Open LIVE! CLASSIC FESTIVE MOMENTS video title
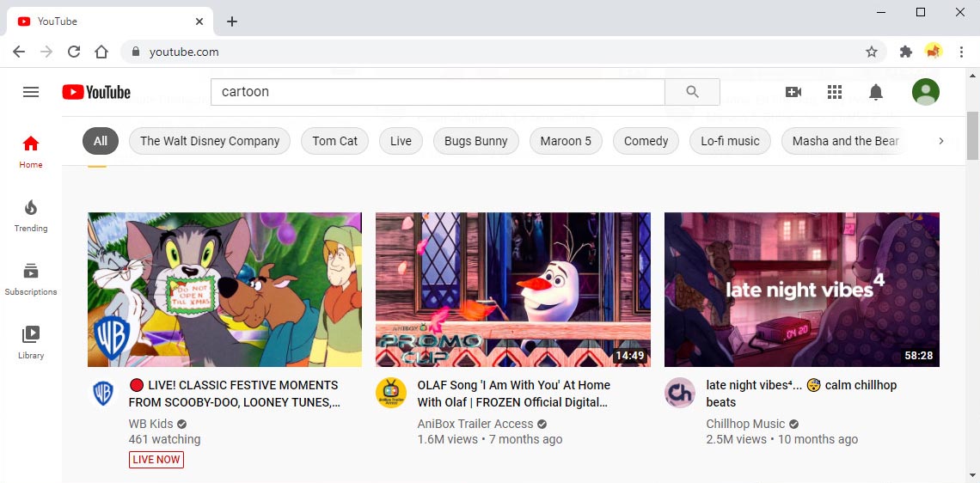Image resolution: width=980 pixels, height=483 pixels. pos(235,394)
